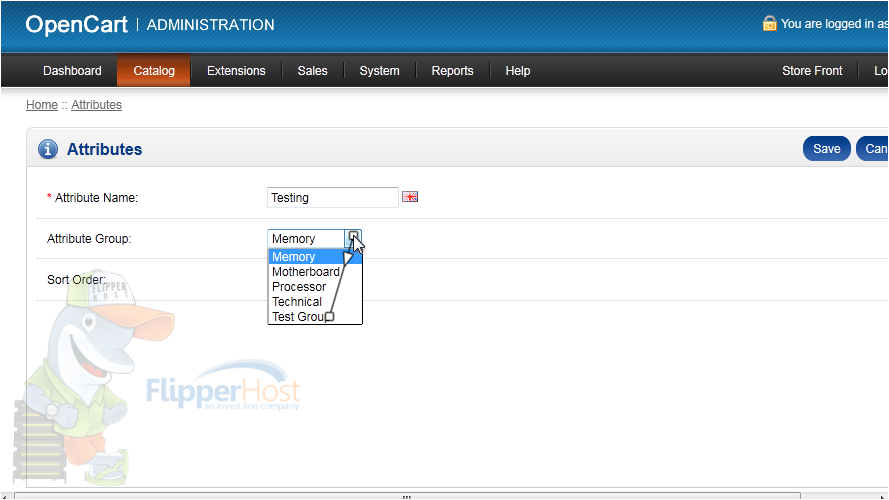The height and width of the screenshot is (500, 889).
Task: Open the Extensions menu
Action: click(x=236, y=71)
